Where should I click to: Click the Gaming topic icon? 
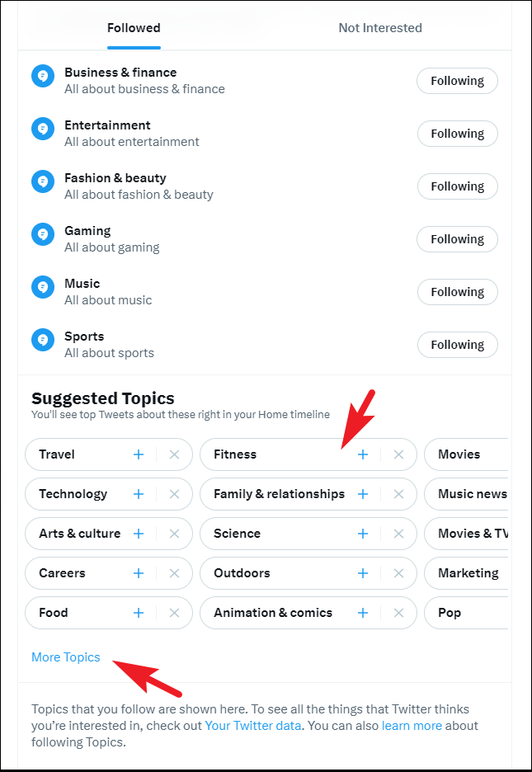[43, 234]
